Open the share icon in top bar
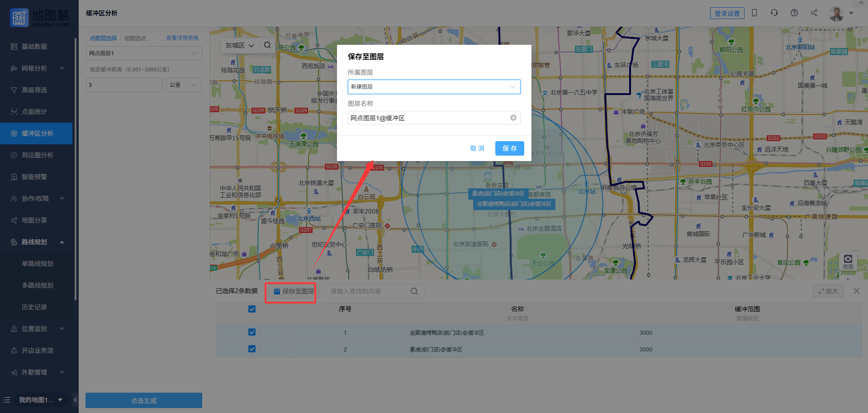 (814, 13)
